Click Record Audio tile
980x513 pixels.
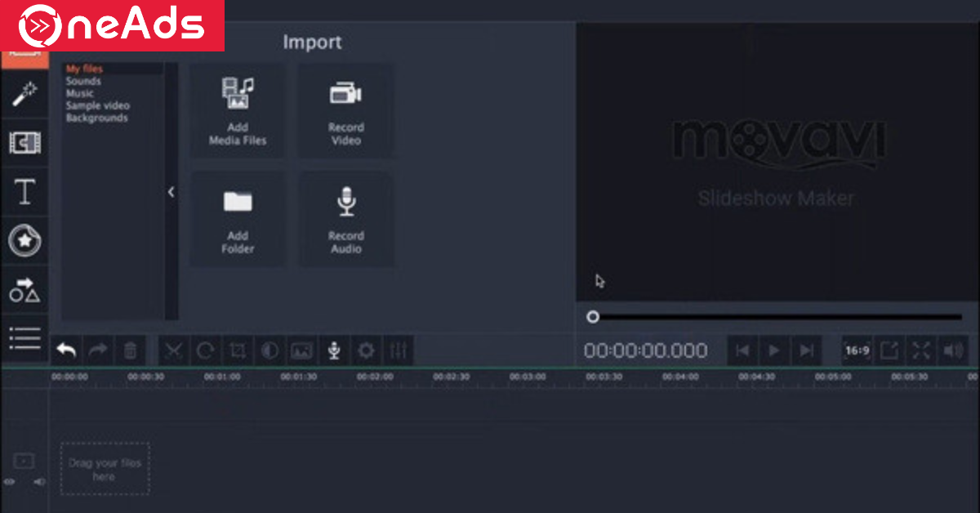pyautogui.click(x=345, y=220)
